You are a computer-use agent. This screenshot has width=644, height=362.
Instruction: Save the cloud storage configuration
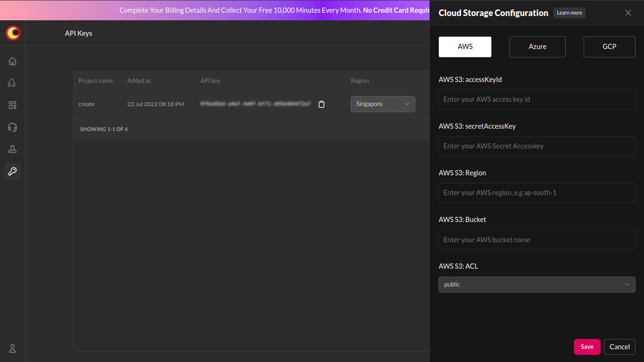587,347
